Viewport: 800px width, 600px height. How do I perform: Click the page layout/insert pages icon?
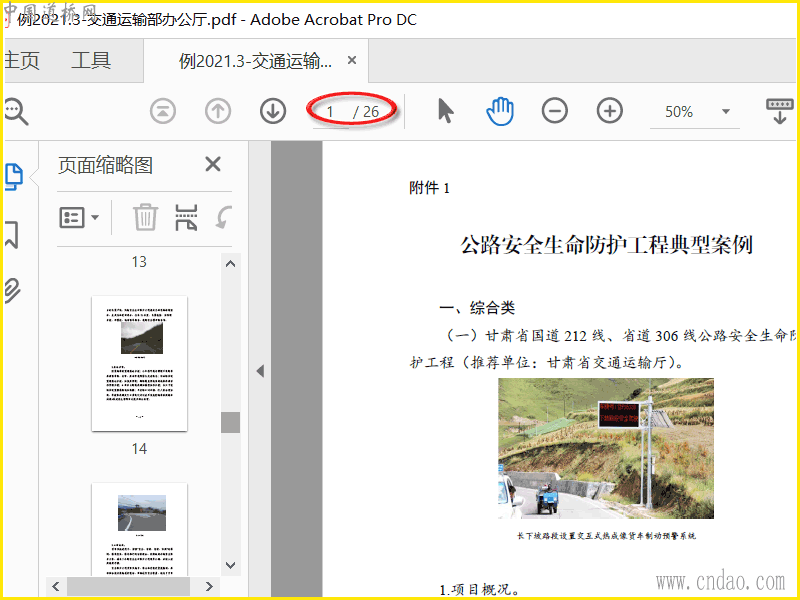pyautogui.click(x=186, y=218)
